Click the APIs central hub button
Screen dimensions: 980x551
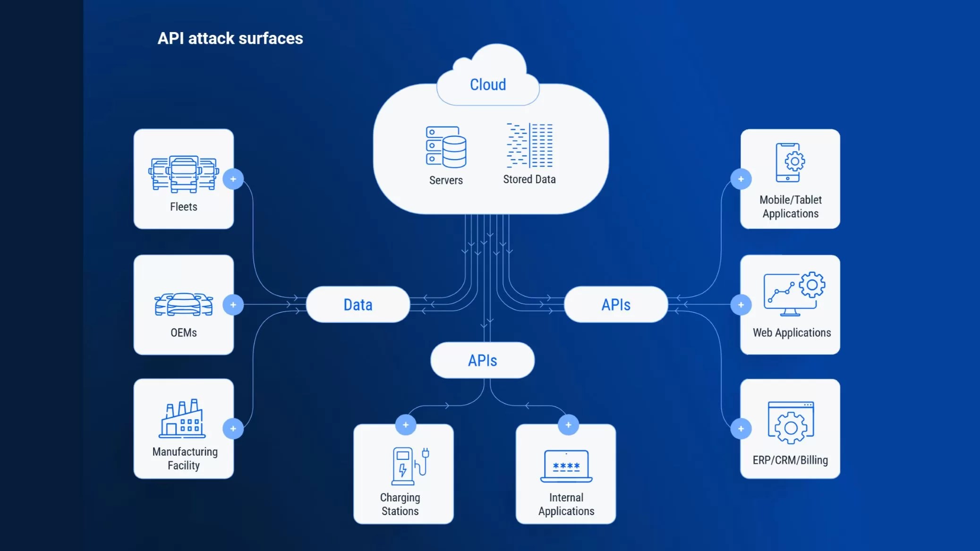pos(482,360)
